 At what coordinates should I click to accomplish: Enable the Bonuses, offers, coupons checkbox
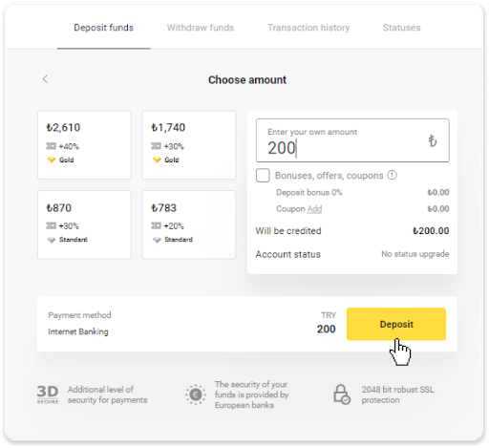pyautogui.click(x=263, y=176)
